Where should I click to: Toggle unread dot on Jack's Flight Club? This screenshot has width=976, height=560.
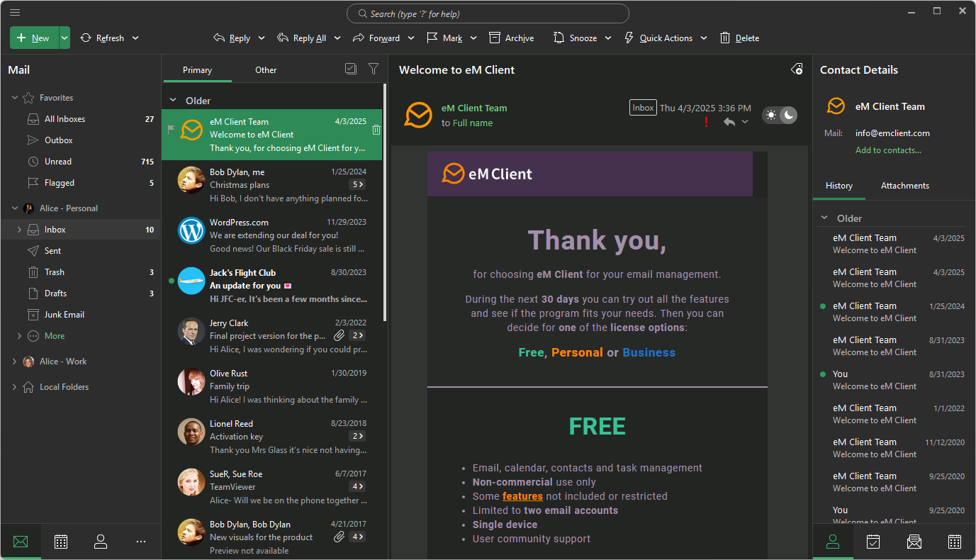(171, 281)
